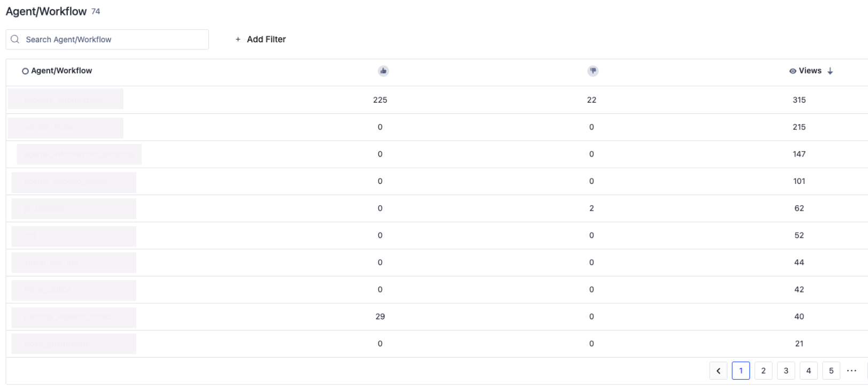The width and height of the screenshot is (868, 386).
Task: Show more pages via the ellipsis
Action: coord(852,370)
